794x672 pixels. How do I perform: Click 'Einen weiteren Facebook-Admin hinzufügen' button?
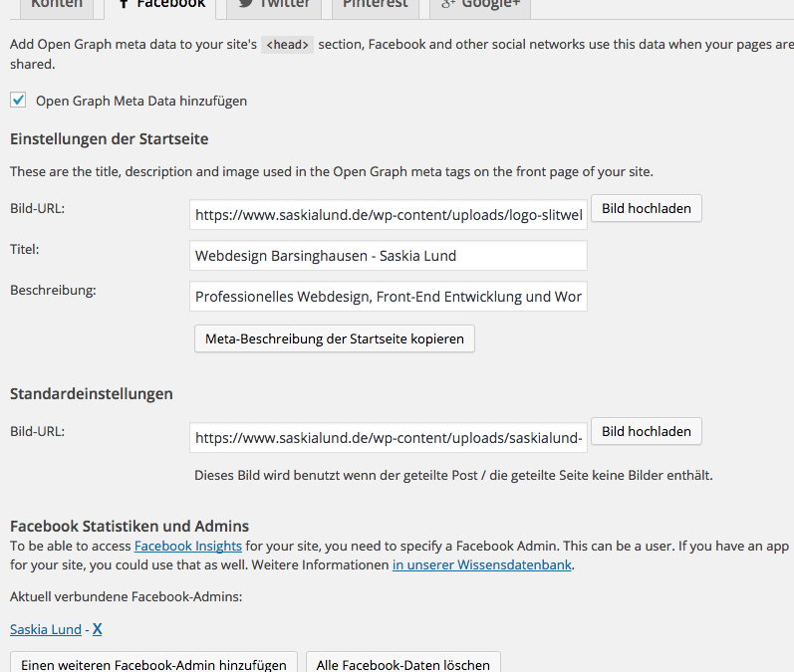click(153, 664)
